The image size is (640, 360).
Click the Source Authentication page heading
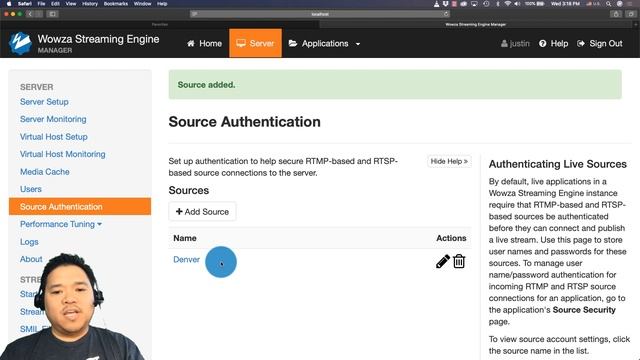(x=244, y=122)
